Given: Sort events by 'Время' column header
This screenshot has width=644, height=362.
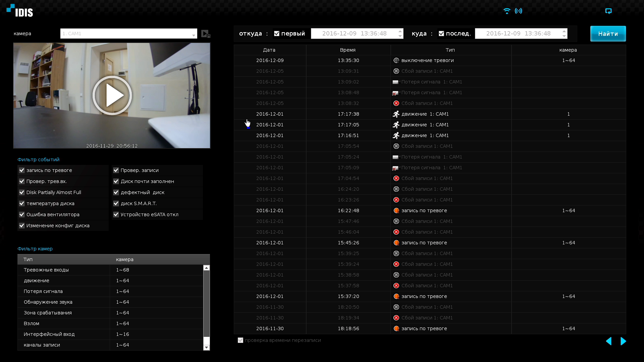Looking at the screenshot, I should [347, 50].
